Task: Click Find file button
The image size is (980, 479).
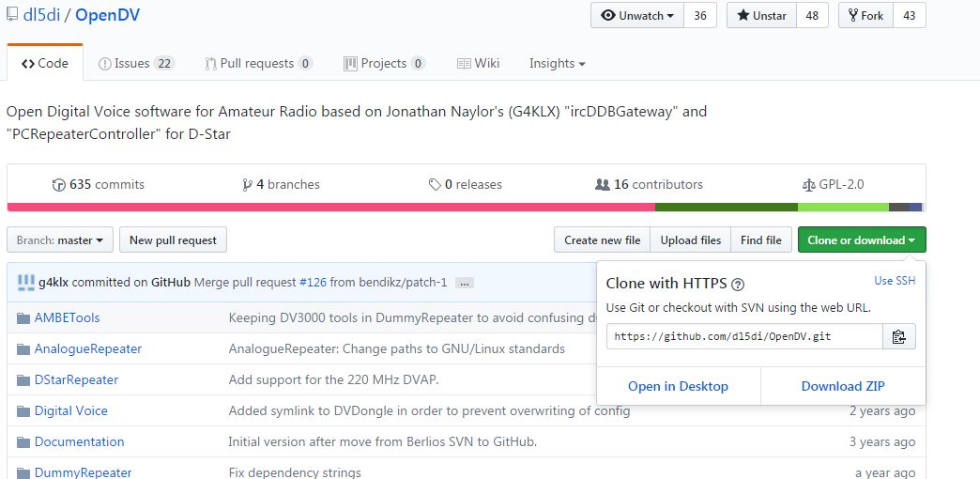Action: (x=761, y=240)
